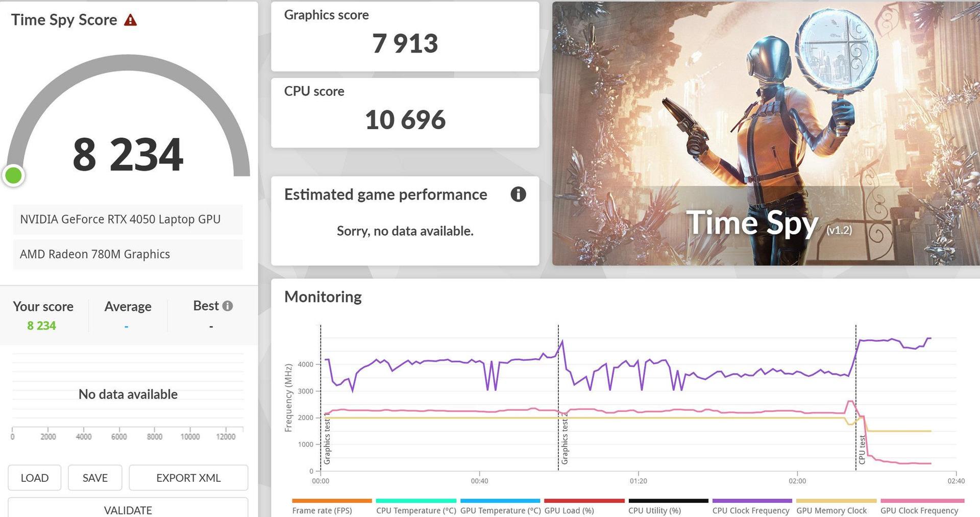Viewport: 980px width, 517px height.
Task: Click the green score indicator dot on gauge
Action: (x=13, y=175)
